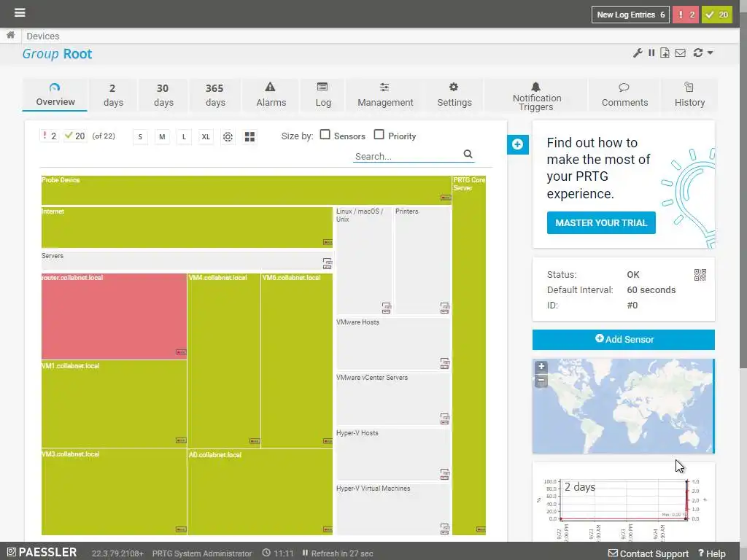Show the sunburst view icon
The image size is (747, 560).
tap(228, 137)
